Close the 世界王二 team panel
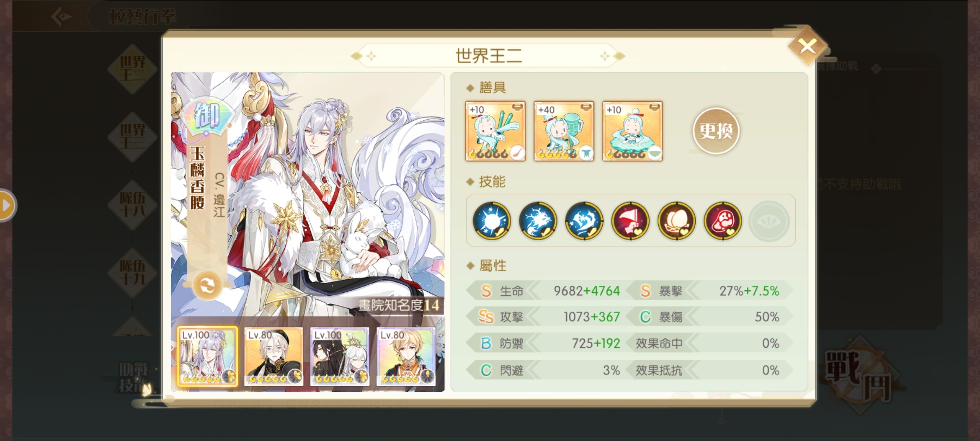The image size is (980, 441). pos(807,46)
